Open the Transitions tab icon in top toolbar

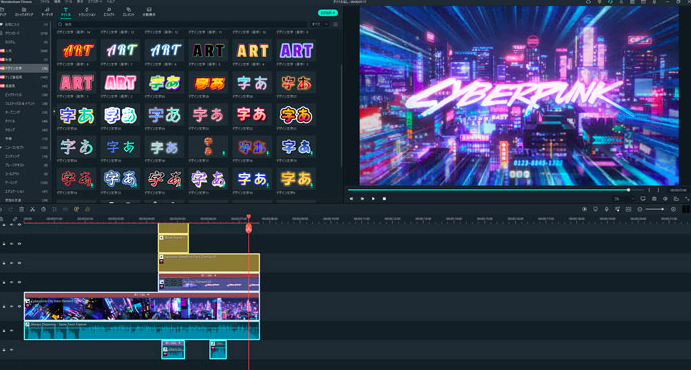(x=86, y=9)
